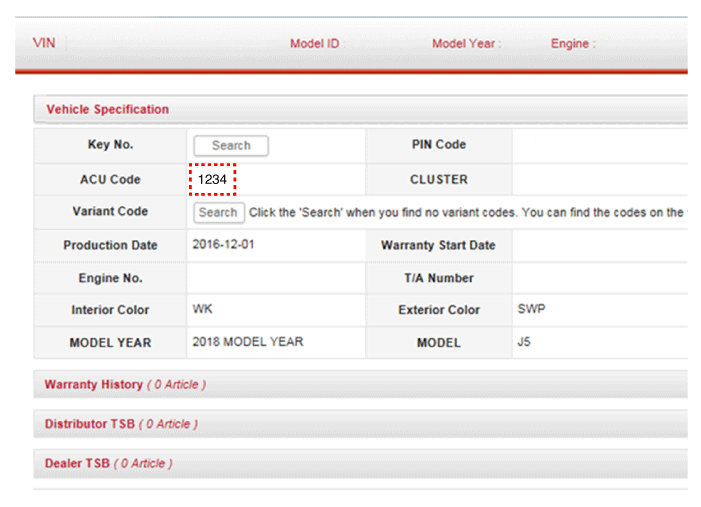Select the ACU Code value 1234
Screen dimensions: 701x507
213,180
